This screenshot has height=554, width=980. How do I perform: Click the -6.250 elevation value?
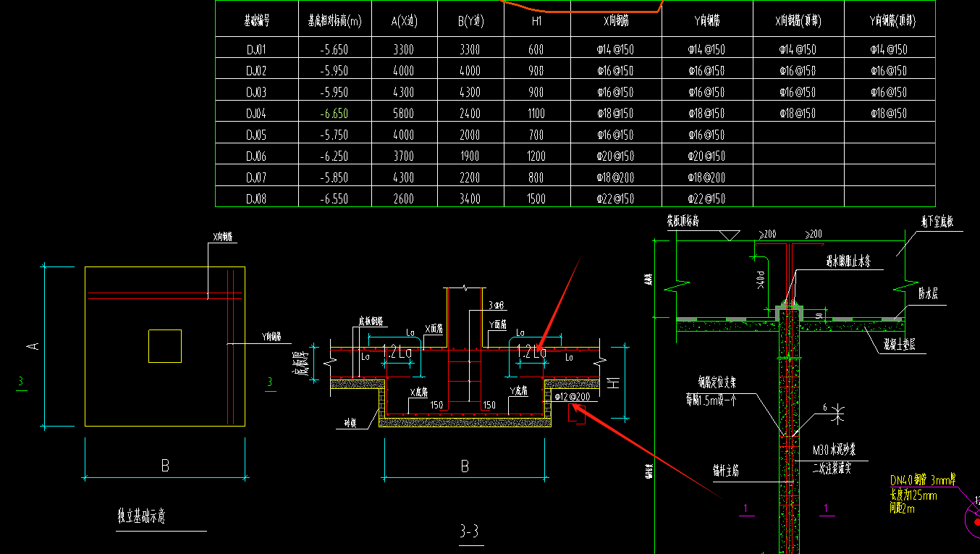(x=334, y=156)
